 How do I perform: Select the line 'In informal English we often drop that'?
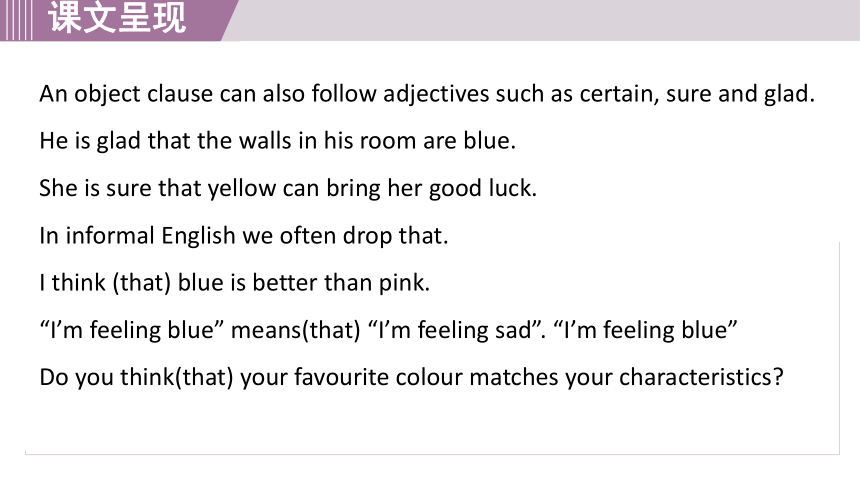click(x=244, y=236)
